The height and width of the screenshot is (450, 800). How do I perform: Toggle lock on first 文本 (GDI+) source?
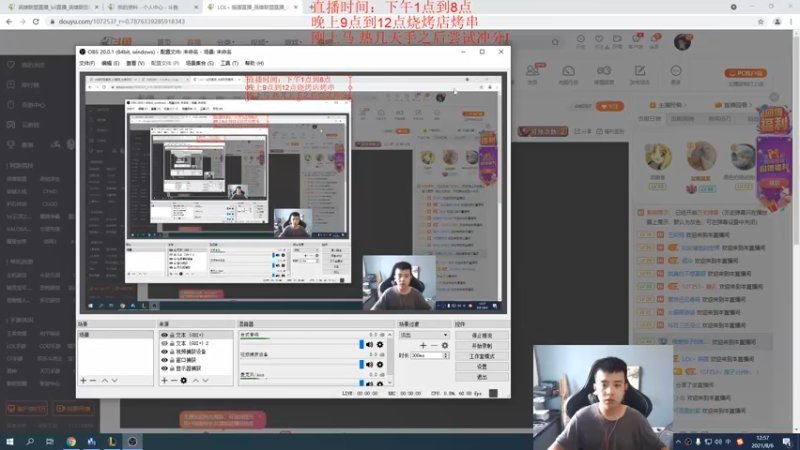click(172, 335)
